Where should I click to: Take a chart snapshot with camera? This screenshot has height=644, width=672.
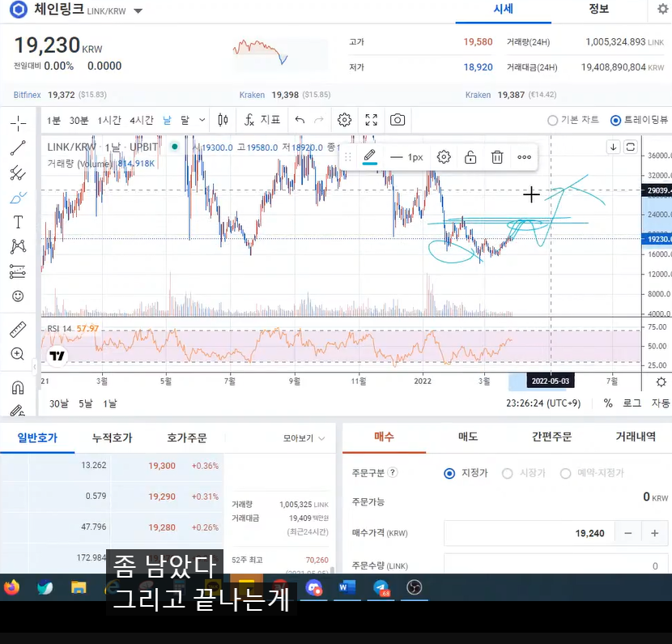click(x=398, y=120)
